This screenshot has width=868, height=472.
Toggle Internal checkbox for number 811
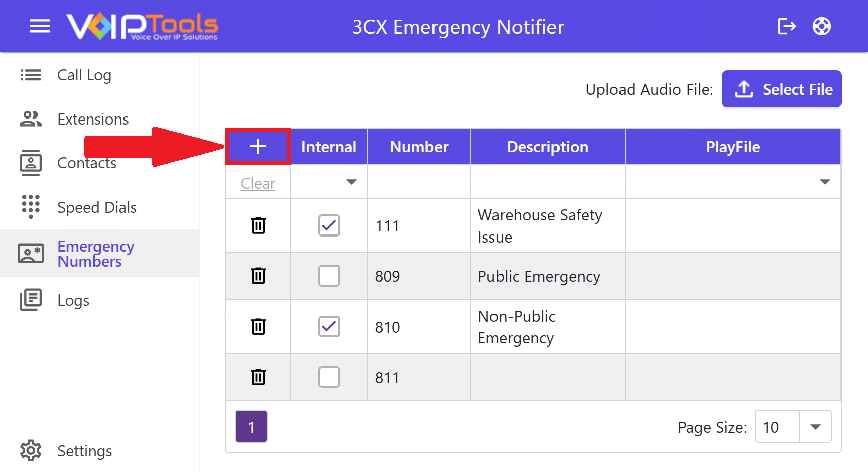pyautogui.click(x=329, y=377)
